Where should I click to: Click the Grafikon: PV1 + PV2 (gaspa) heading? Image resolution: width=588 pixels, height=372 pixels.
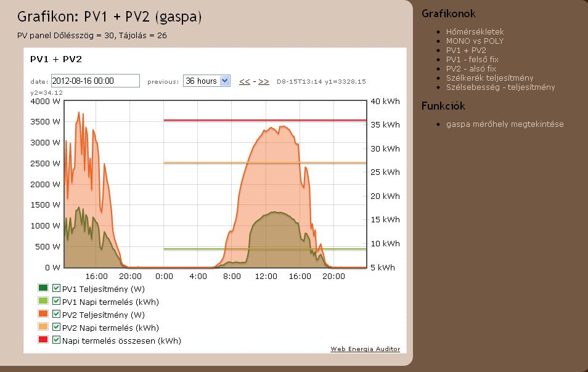click(x=110, y=17)
